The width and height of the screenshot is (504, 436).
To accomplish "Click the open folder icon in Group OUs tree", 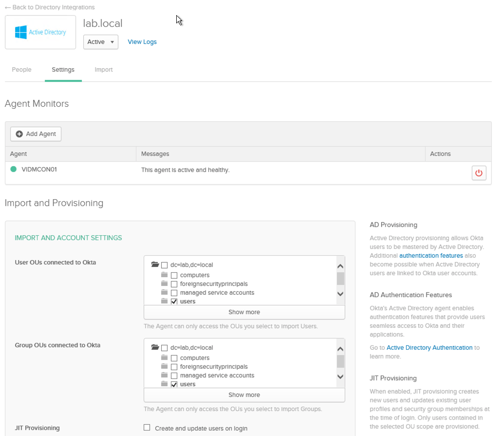I will tap(155, 347).
